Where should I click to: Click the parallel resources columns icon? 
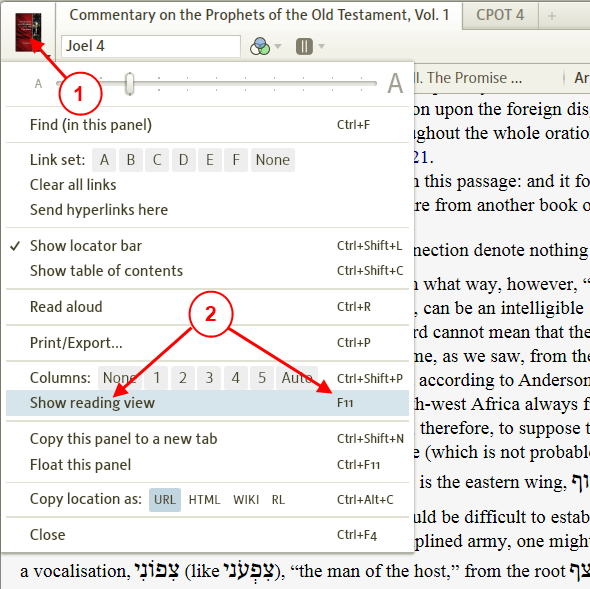(304, 47)
